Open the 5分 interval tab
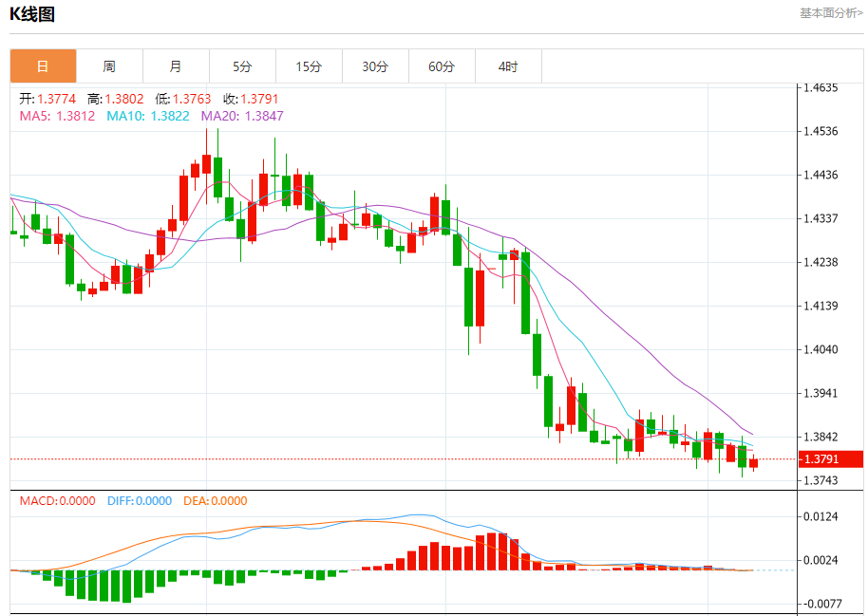The image size is (868, 616). (242, 66)
